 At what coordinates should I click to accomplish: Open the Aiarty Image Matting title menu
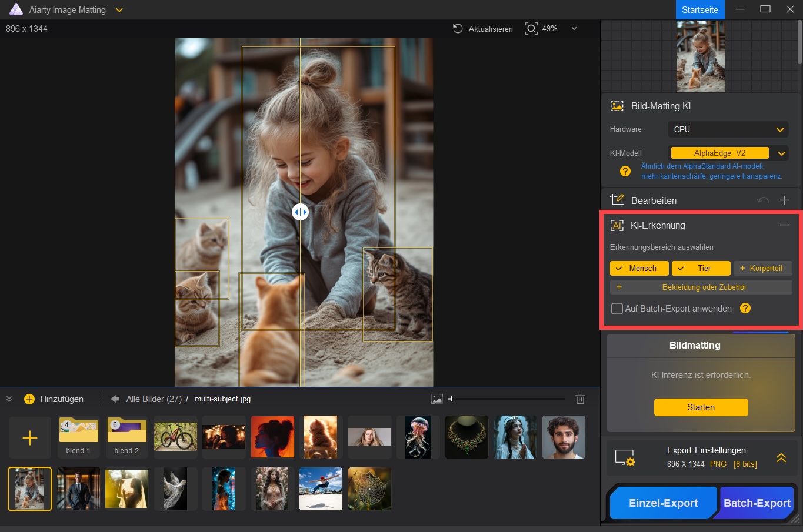pos(119,10)
